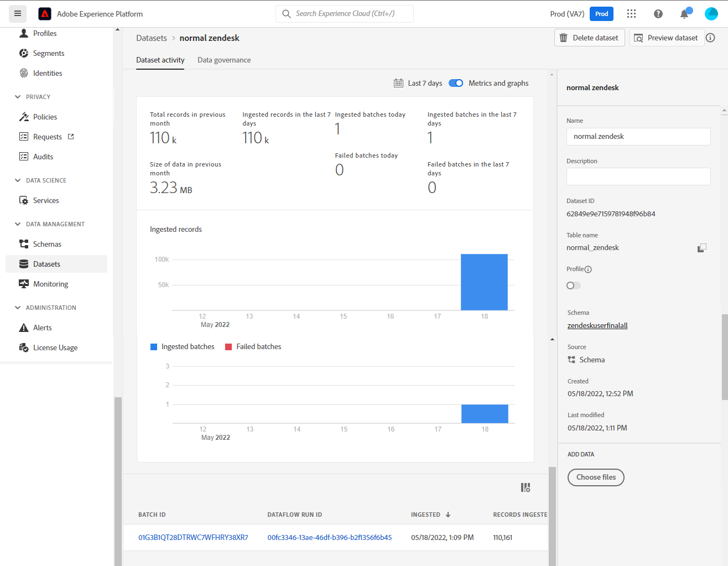
Task: Click the Profile info icon
Action: (588, 269)
